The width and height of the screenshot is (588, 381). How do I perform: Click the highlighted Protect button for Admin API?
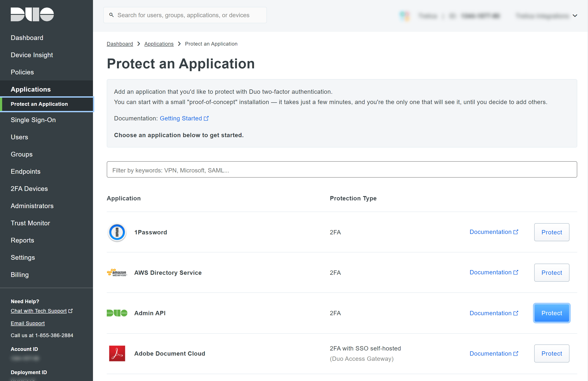pos(551,313)
